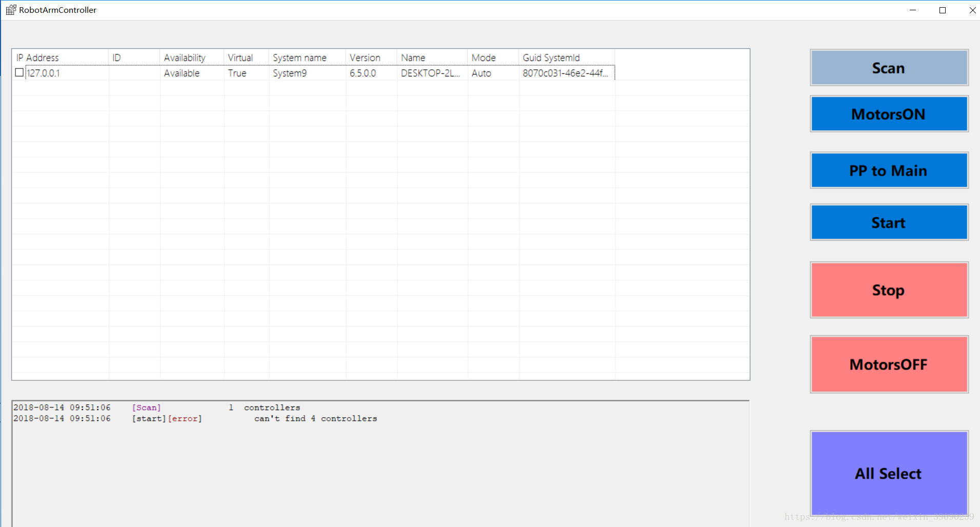The image size is (980, 527).
Task: Turn motors off via MotorsOFF button
Action: click(888, 364)
